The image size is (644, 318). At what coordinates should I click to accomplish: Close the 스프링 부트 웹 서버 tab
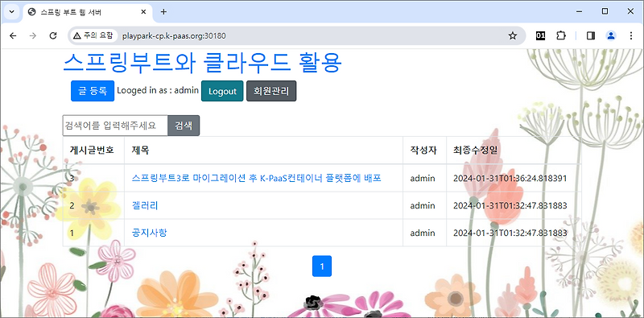(x=143, y=12)
